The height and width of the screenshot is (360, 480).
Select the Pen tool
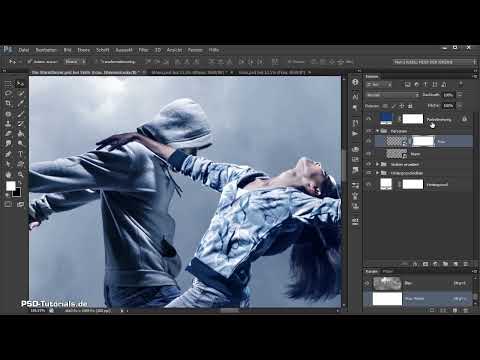coord(8,154)
